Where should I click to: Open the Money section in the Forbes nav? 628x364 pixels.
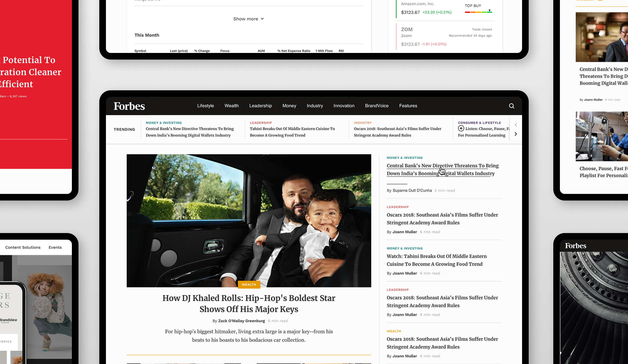pyautogui.click(x=289, y=106)
